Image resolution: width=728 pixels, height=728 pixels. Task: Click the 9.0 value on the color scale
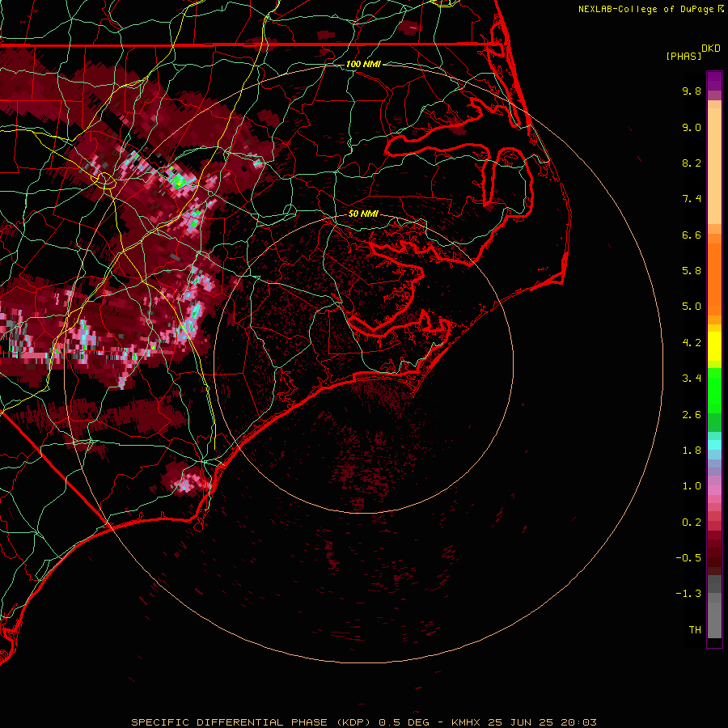click(x=692, y=127)
